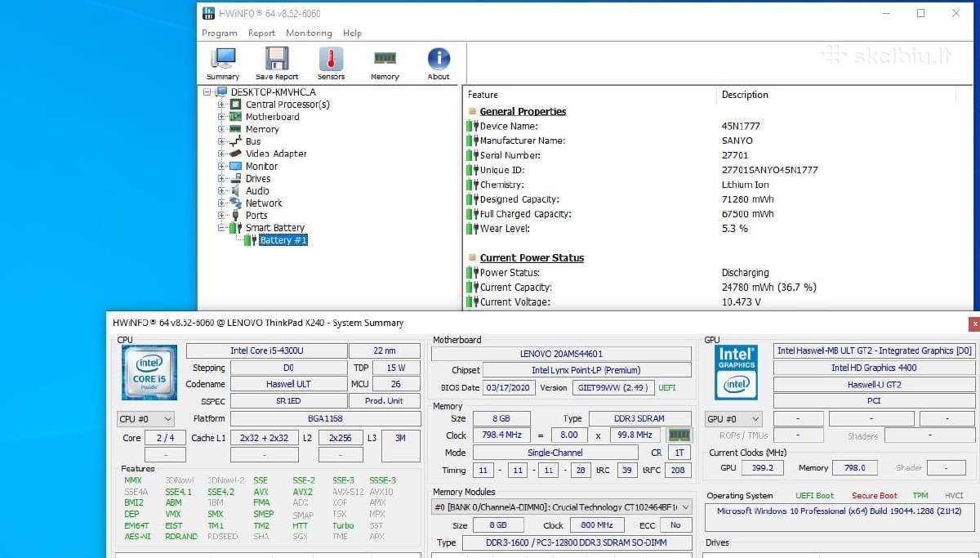This screenshot has width=980, height=558.
Task: Select the DESKTOP-KMVHC_A root node
Action: click(273, 92)
